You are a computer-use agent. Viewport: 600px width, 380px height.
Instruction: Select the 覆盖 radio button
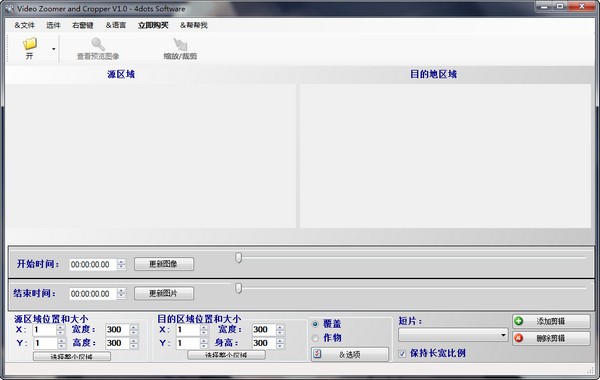pos(315,324)
